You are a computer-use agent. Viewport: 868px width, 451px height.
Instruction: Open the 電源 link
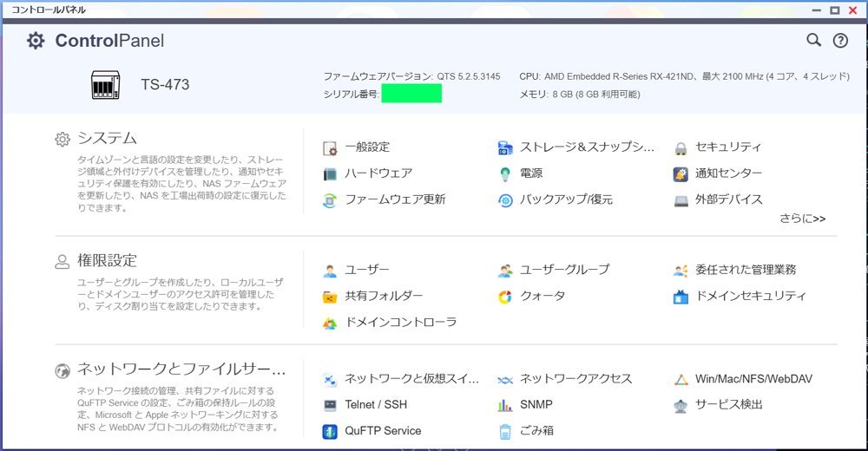coord(531,173)
